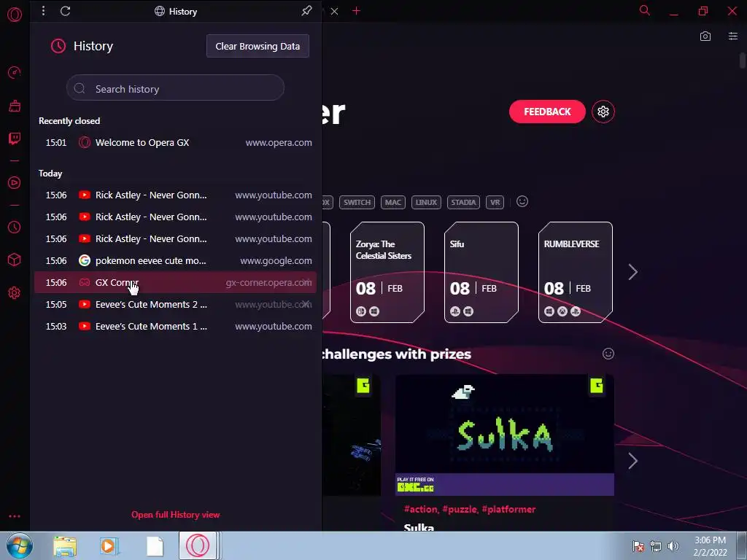
Task: Open RUMBLEVERSE release card
Action: click(x=576, y=273)
